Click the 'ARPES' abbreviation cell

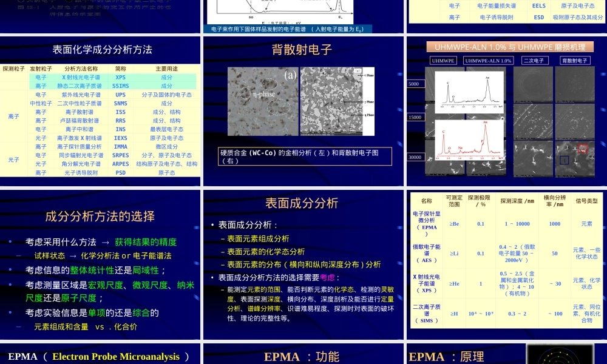point(120,164)
